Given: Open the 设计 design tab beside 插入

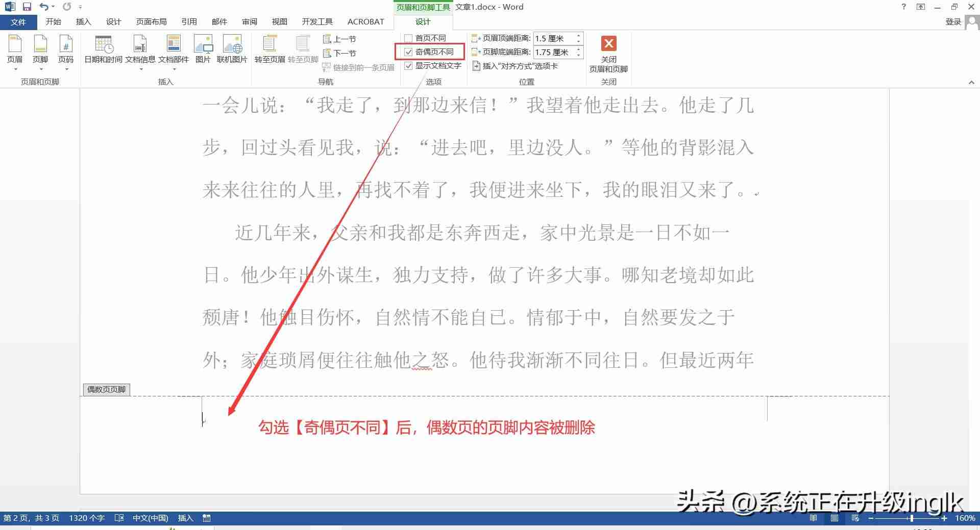Looking at the screenshot, I should pyautogui.click(x=113, y=21).
